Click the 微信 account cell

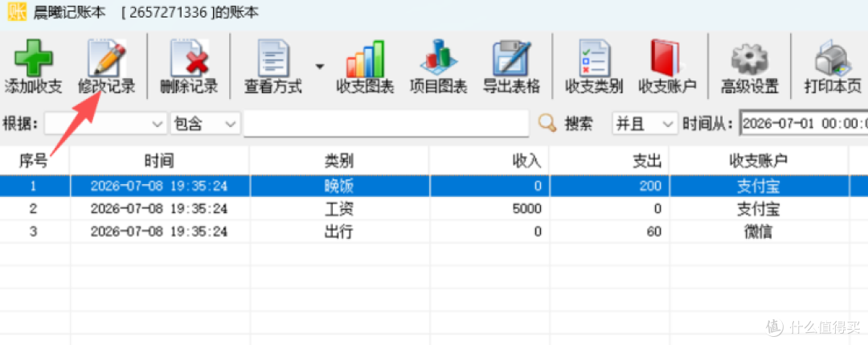tap(759, 232)
